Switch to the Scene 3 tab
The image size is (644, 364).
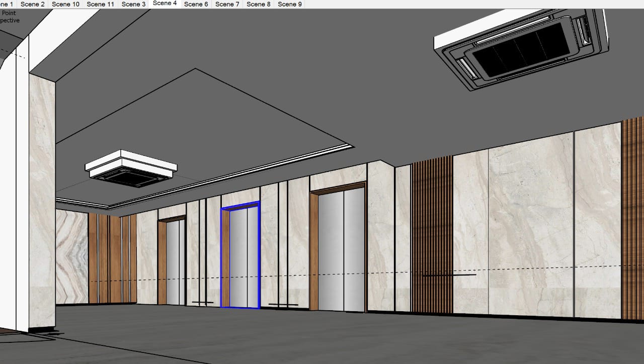click(x=133, y=4)
